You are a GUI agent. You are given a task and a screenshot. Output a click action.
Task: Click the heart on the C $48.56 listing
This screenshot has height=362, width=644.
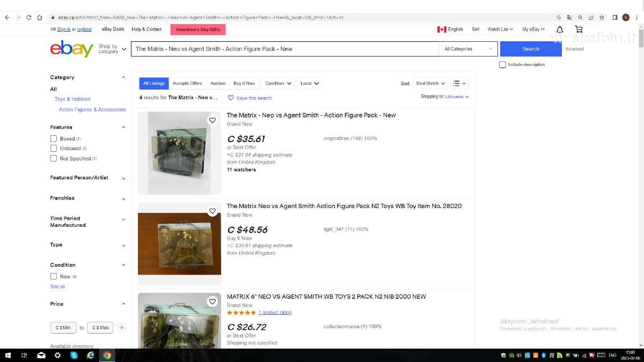pos(213,211)
